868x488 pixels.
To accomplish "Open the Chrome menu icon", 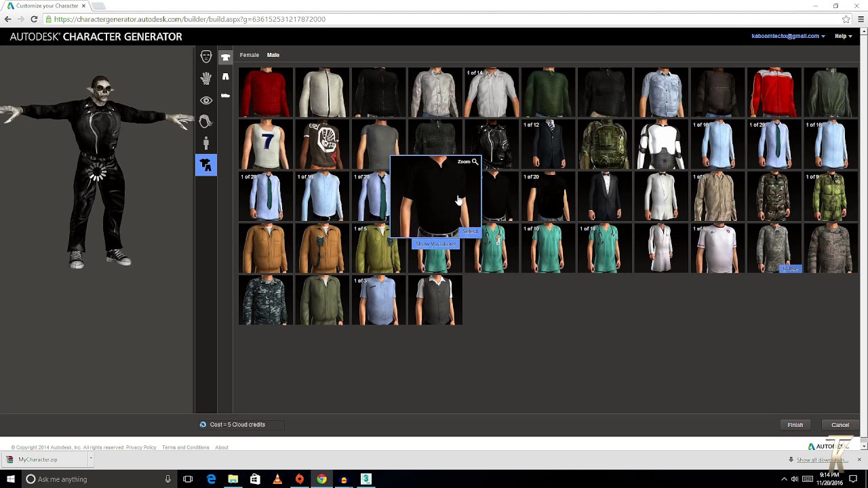I will (861, 19).
